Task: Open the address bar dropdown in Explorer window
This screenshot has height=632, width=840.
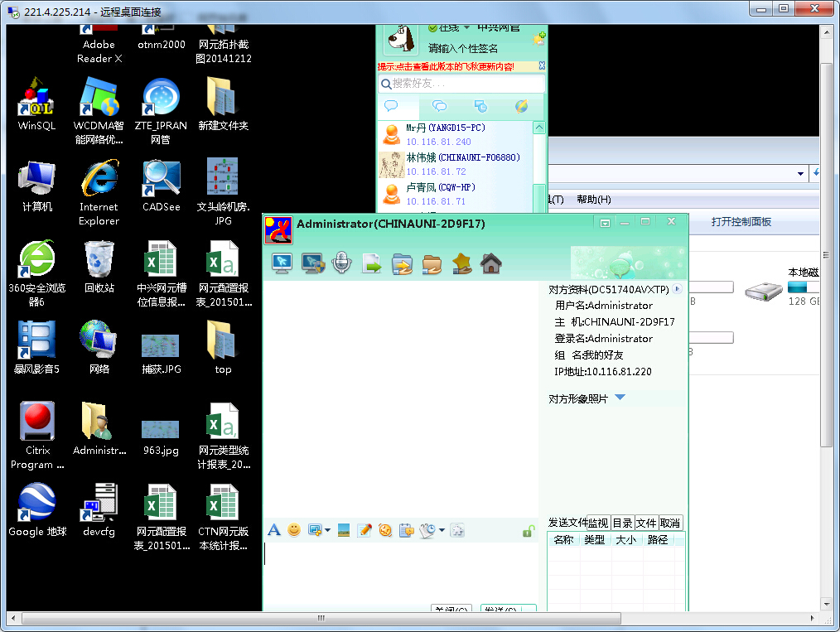Action: [800, 174]
